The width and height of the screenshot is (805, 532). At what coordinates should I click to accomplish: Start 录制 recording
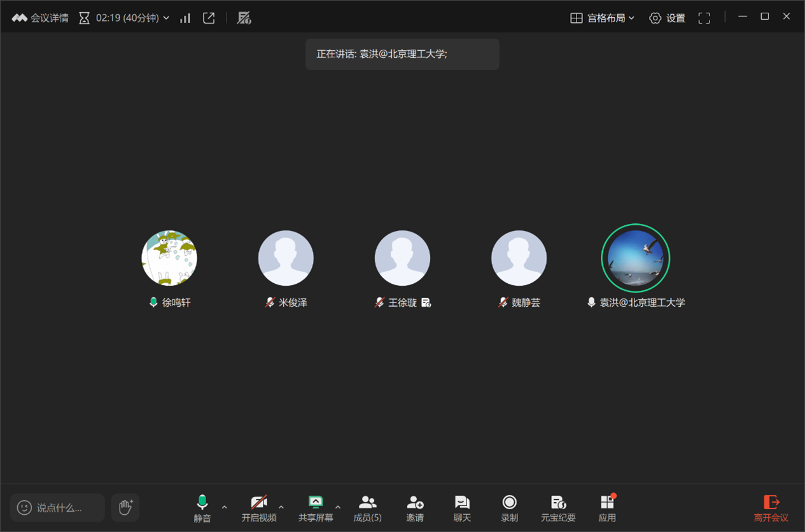(x=509, y=508)
